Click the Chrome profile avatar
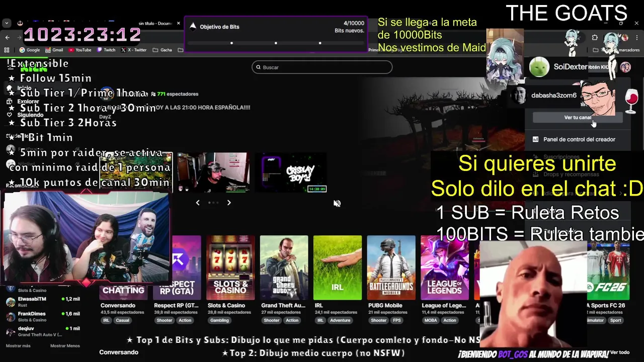 (x=625, y=37)
